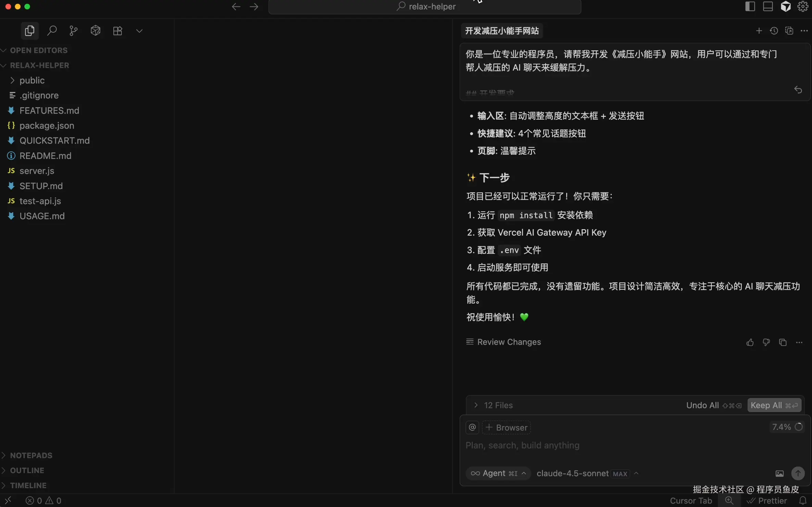Open the Search view icon
The width and height of the screenshot is (812, 507).
(52, 31)
